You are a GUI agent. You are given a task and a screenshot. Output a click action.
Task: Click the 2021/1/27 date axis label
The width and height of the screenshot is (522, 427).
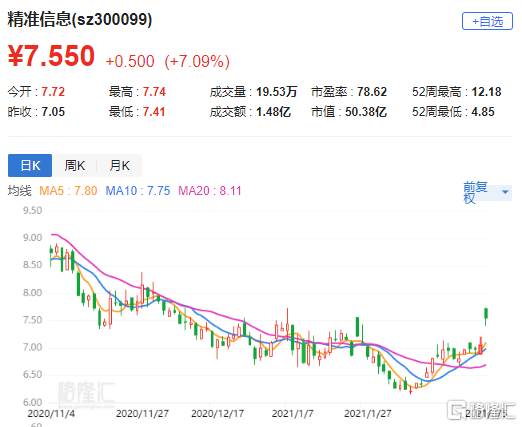click(367, 414)
